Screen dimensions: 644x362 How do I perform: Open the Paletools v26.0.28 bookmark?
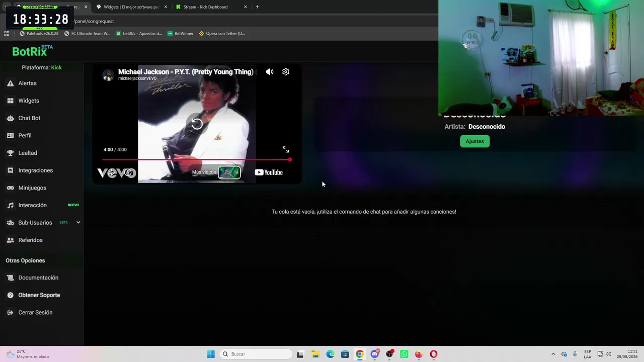39,34
